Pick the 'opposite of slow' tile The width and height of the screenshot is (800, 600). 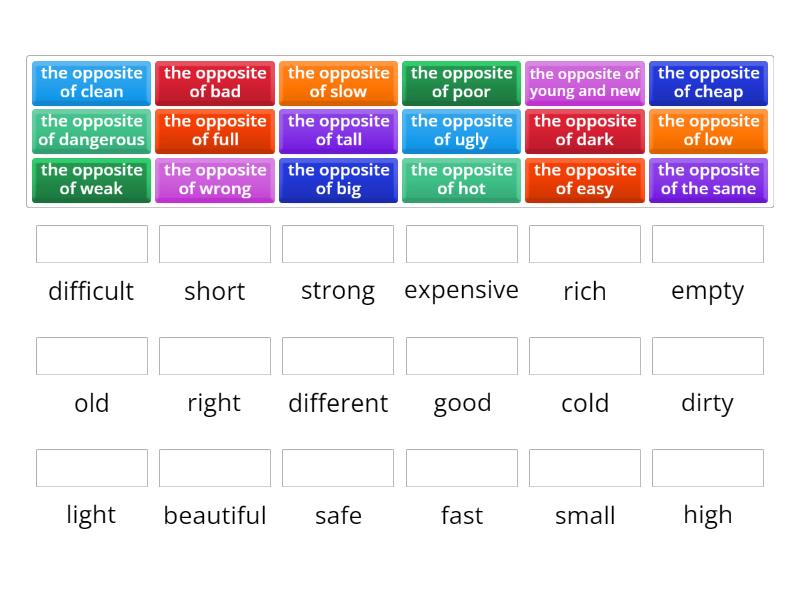(x=338, y=83)
